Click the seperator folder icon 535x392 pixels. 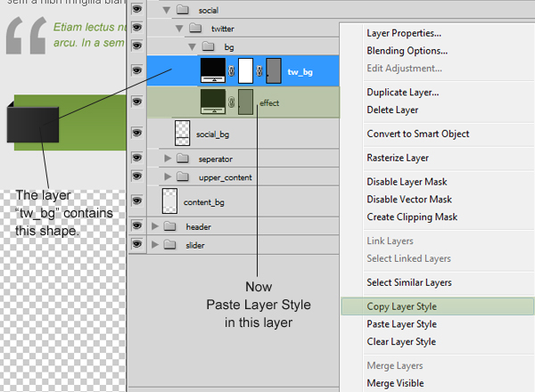coord(183,158)
